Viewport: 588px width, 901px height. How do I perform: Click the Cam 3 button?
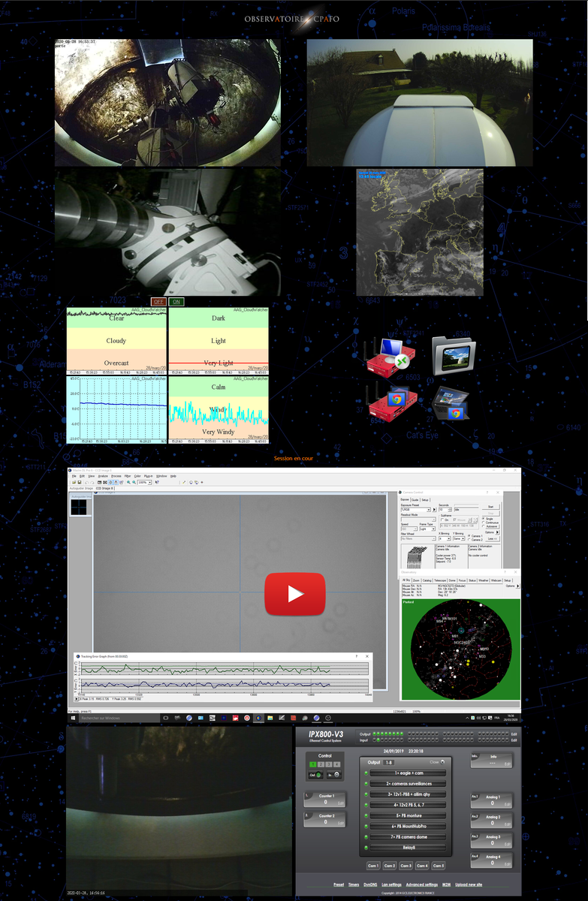pos(406,866)
